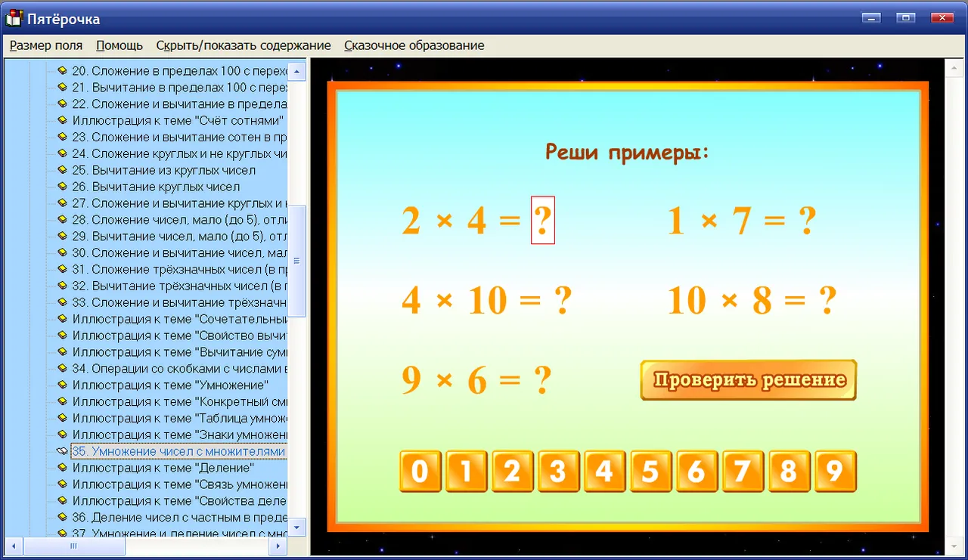Open the Размер поля menu
Image resolution: width=968 pixels, height=560 pixels.
click(46, 45)
